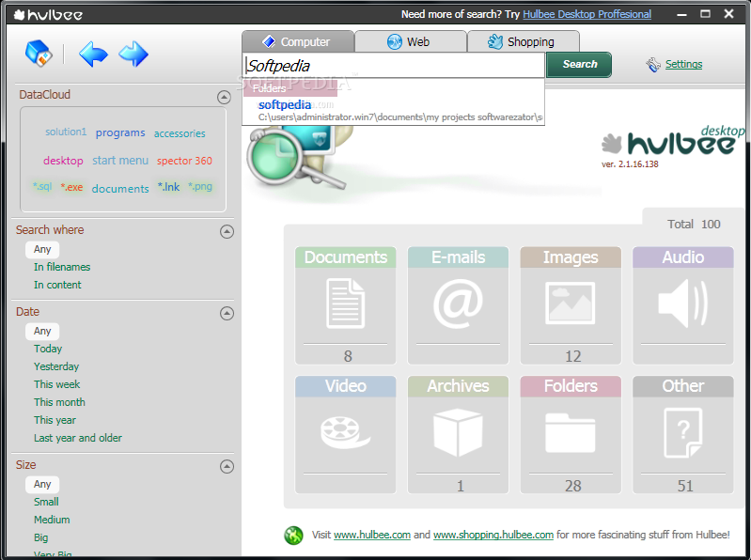Click the *.sql DataCloud tag
This screenshot has width=751, height=560.
(x=42, y=186)
